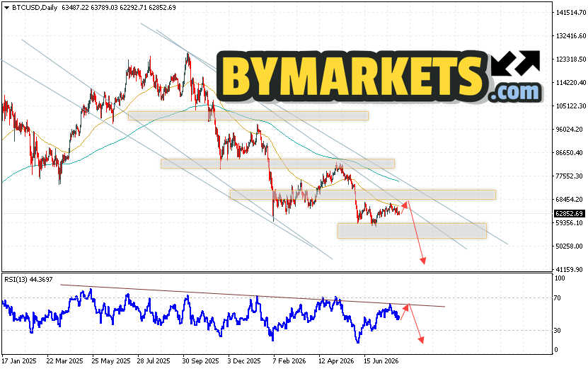Click price axis label 50258.00
588x369 pixels.
point(570,246)
